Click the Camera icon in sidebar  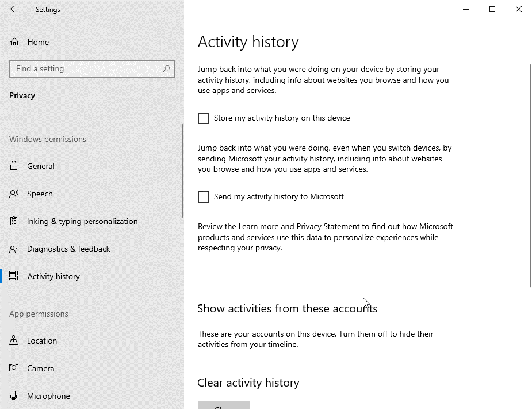coord(14,368)
